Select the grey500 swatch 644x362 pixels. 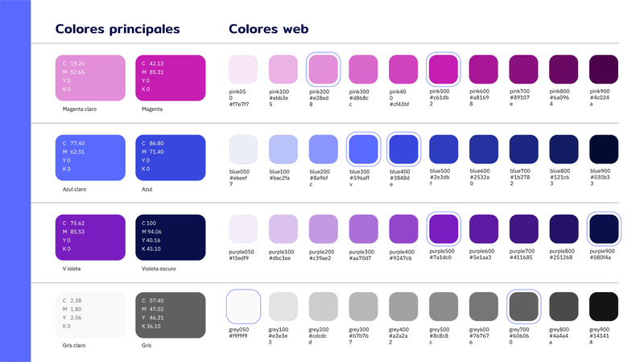pos(444,306)
